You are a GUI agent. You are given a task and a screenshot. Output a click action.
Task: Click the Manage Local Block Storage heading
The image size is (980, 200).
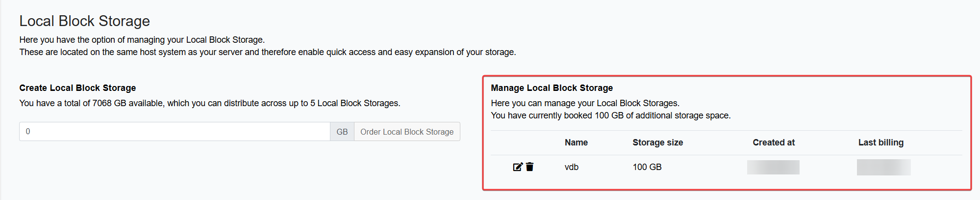pyautogui.click(x=552, y=88)
